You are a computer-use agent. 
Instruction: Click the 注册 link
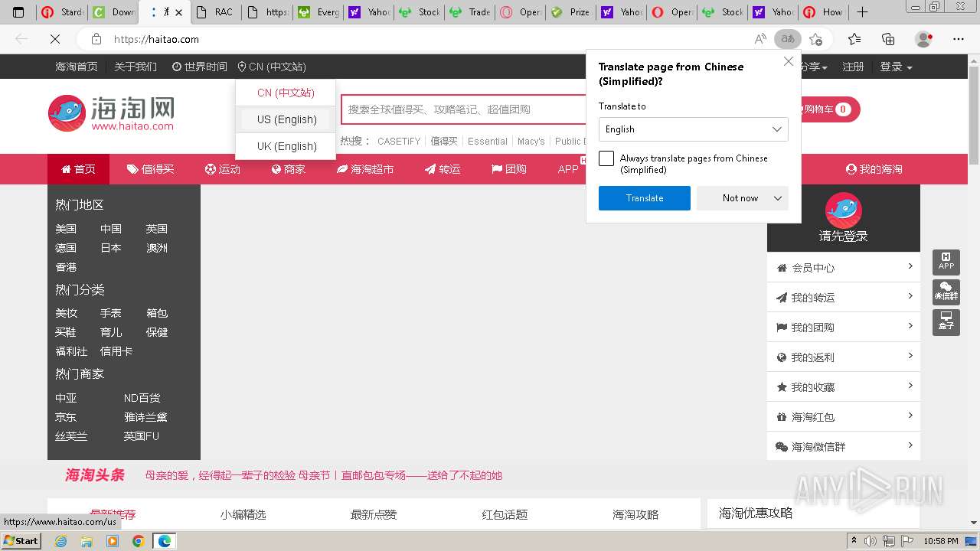click(853, 67)
